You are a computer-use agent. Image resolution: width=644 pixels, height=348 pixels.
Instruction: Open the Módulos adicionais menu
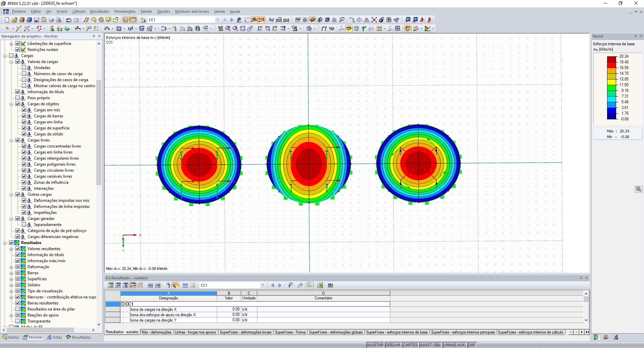coord(192,11)
